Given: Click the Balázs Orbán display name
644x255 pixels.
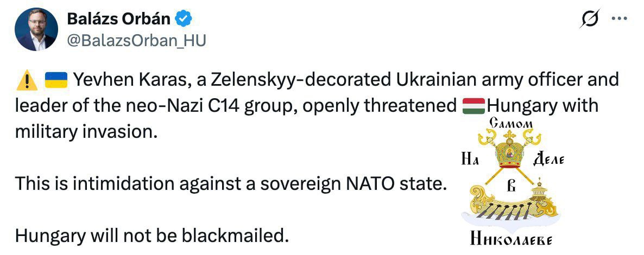Looking at the screenshot, I should (x=118, y=20).
